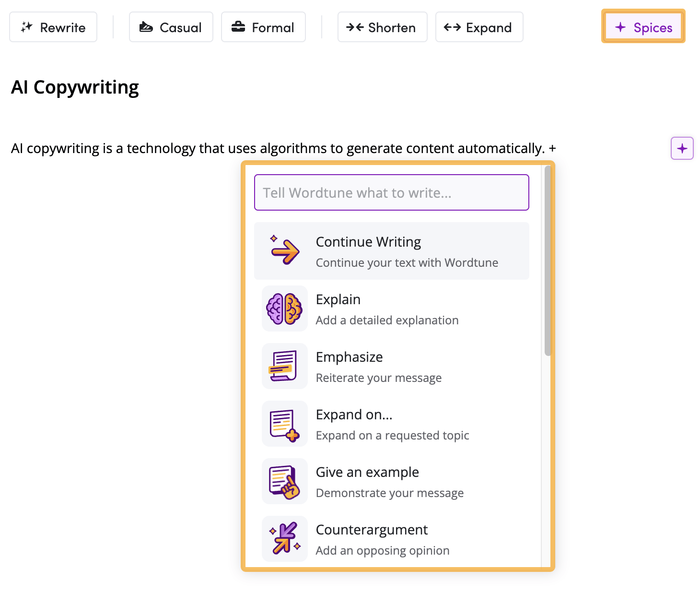700x593 pixels.
Task: Click the Expand toolbar button
Action: [x=479, y=27]
